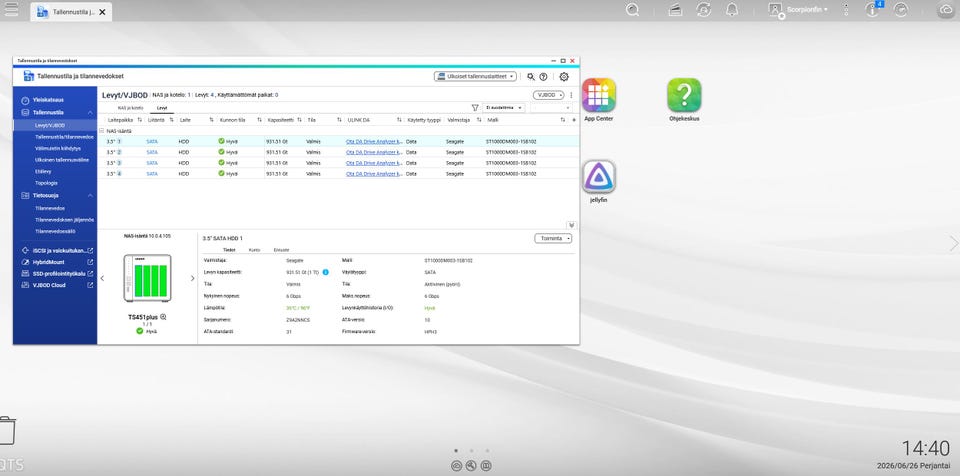
Task: Open the Toiminta action dropdown
Action: (x=553, y=238)
